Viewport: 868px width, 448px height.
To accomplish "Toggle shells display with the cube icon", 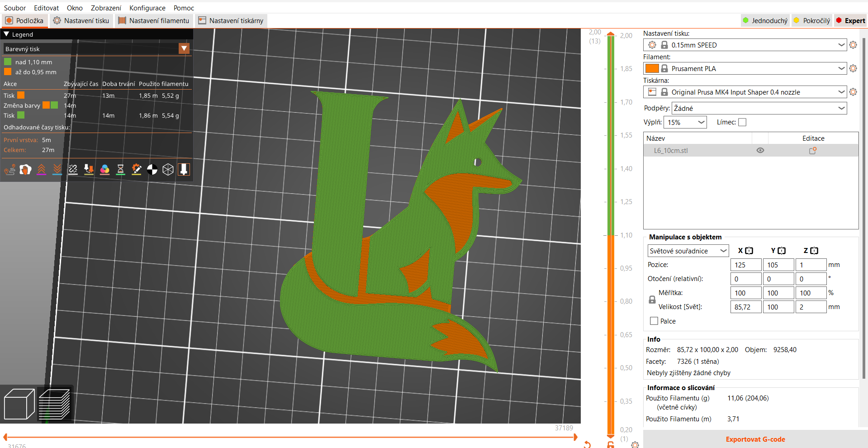I will (x=168, y=170).
